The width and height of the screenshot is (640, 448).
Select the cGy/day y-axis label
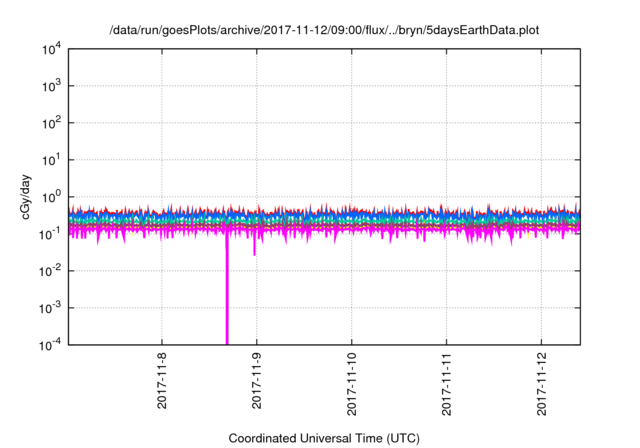coord(26,197)
